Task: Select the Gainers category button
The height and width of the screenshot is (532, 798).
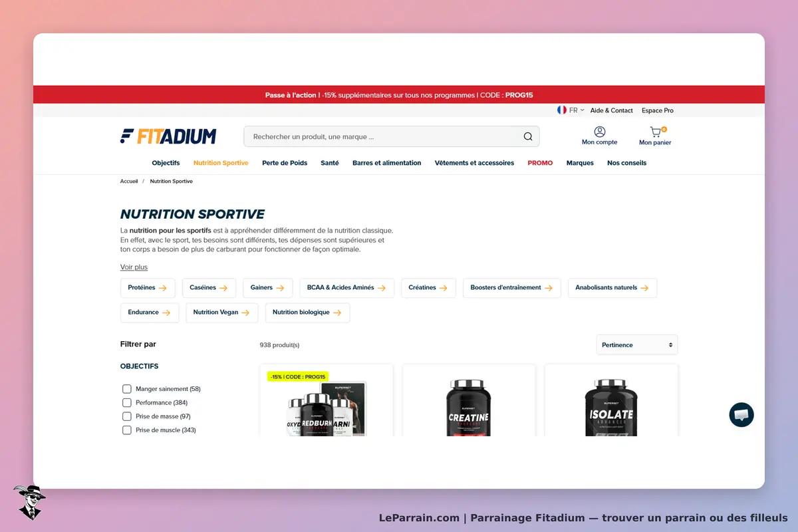Action: pos(267,288)
